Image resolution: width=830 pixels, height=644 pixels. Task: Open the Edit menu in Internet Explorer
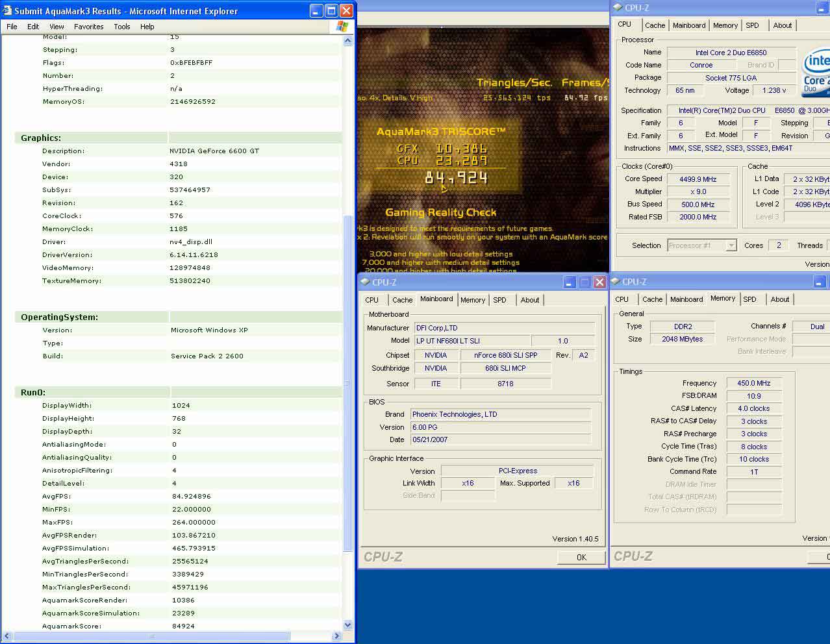point(33,27)
